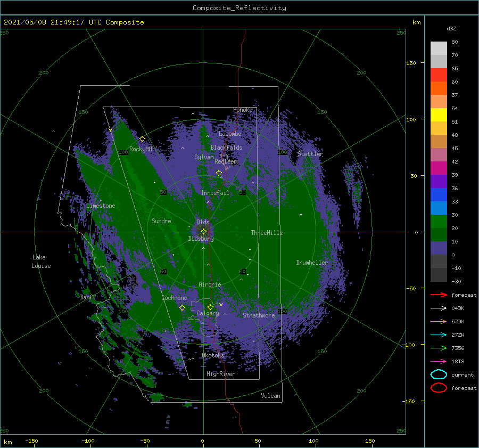The height and width of the screenshot is (448, 479).
Task: Click the Ponoka city label
Action: [x=243, y=110]
